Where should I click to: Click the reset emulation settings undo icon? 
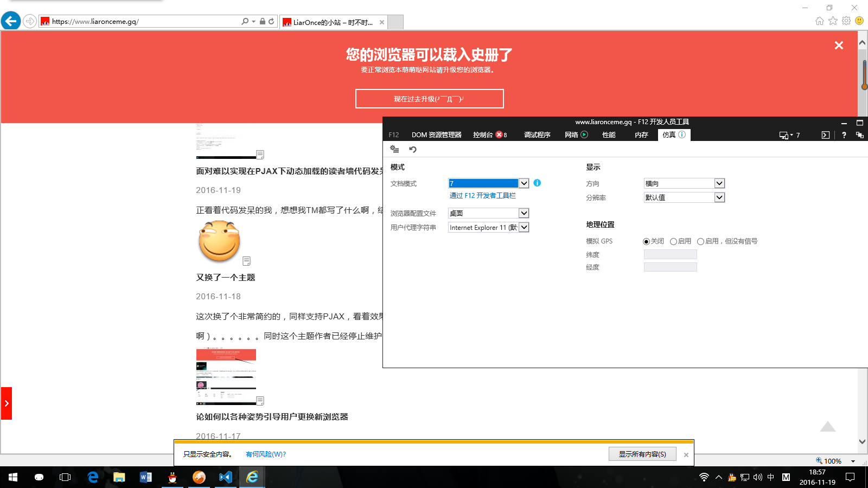click(413, 149)
